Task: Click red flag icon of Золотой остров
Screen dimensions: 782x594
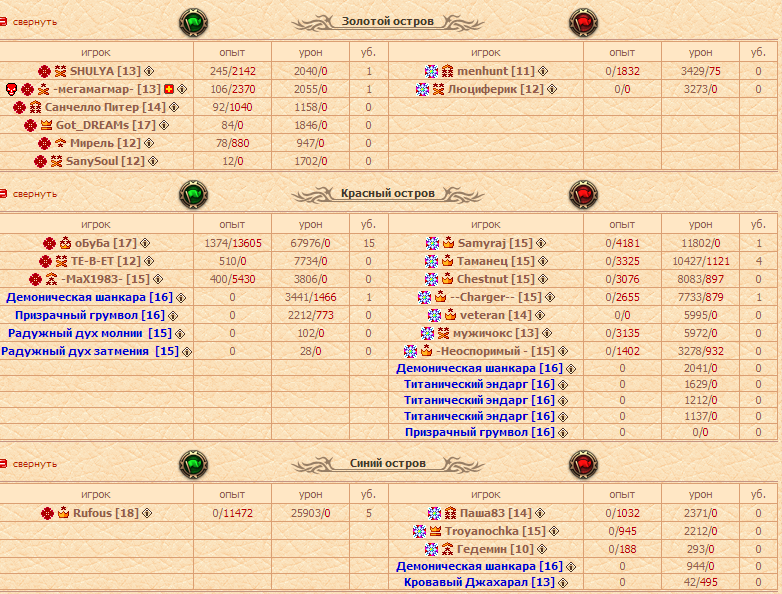Action: [583, 22]
